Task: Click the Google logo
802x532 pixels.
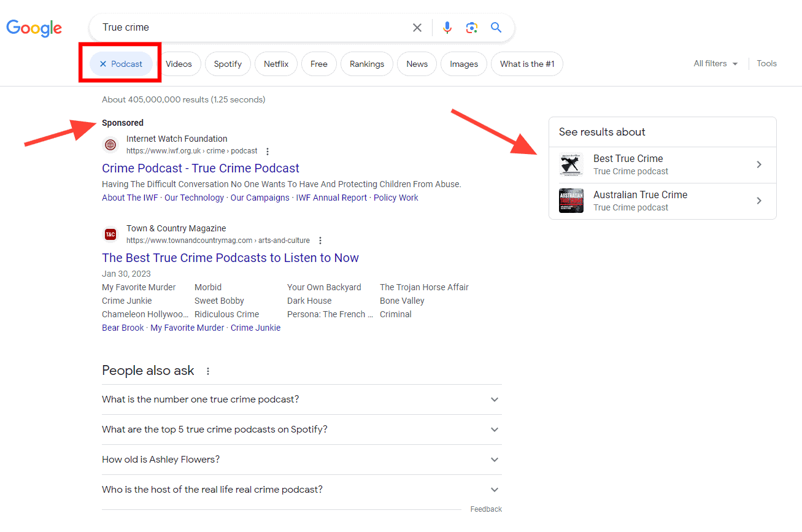Action: coord(34,28)
